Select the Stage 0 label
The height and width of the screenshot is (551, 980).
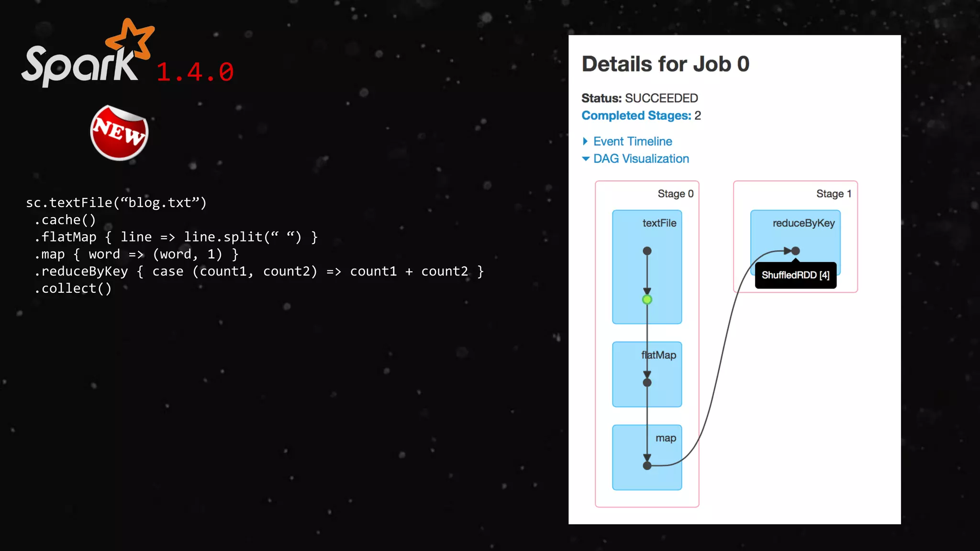coord(675,194)
